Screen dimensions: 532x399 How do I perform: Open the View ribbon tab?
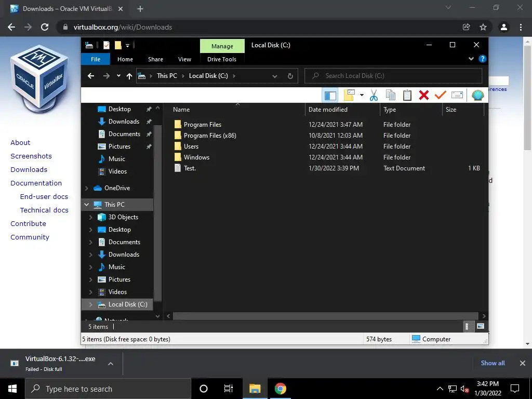coord(184,59)
